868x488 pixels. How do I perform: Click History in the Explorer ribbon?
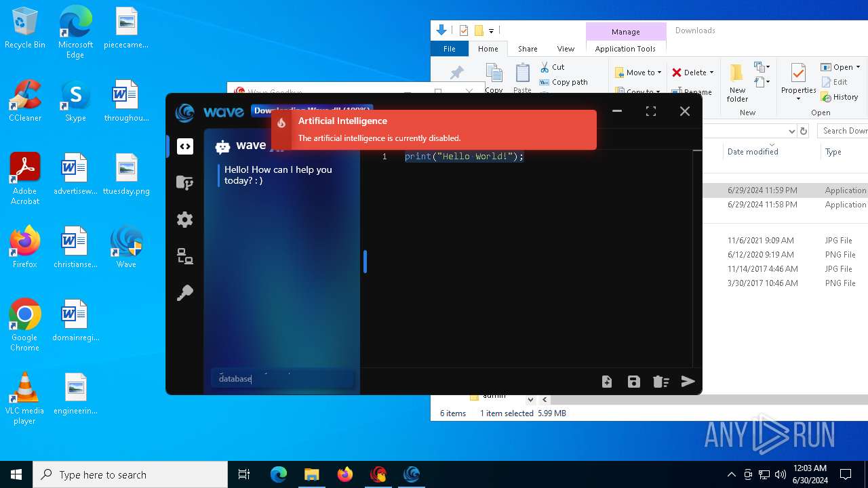point(840,97)
